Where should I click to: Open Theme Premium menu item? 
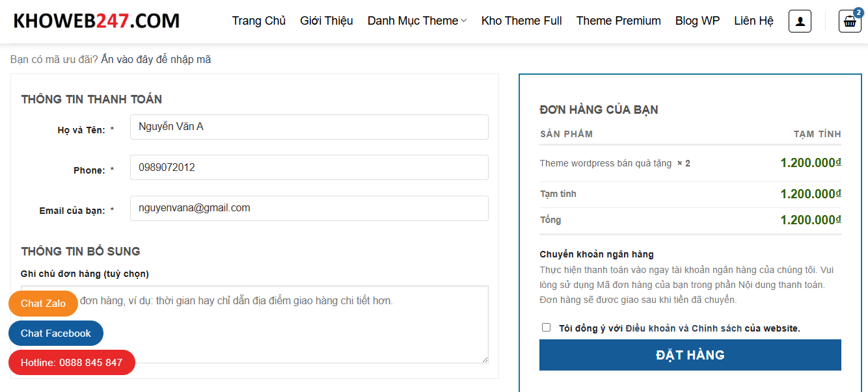point(618,21)
